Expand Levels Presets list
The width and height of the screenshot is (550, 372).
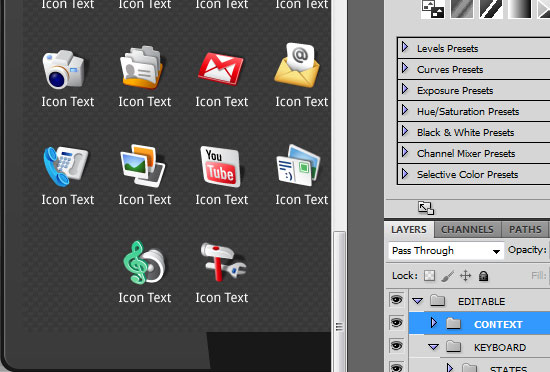click(405, 47)
